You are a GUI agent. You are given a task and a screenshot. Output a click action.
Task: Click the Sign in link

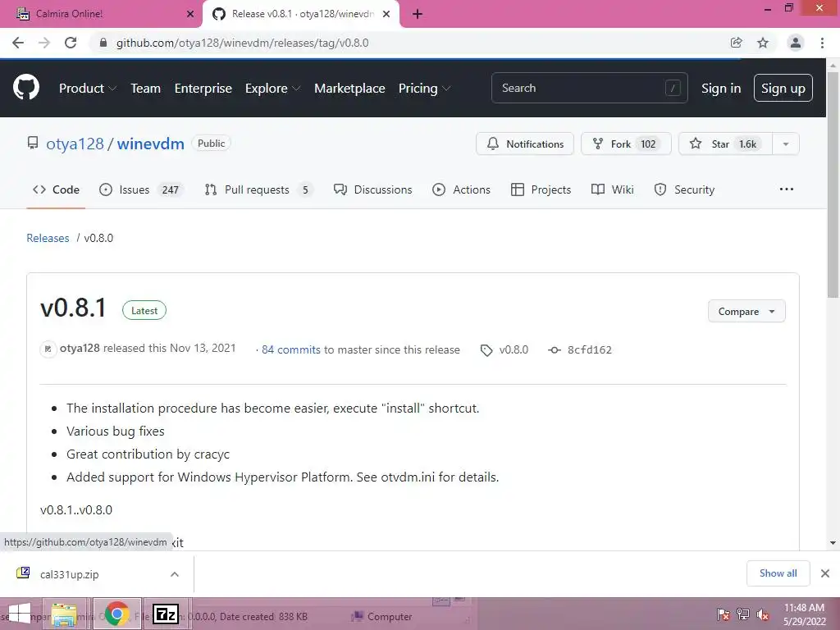tap(721, 89)
